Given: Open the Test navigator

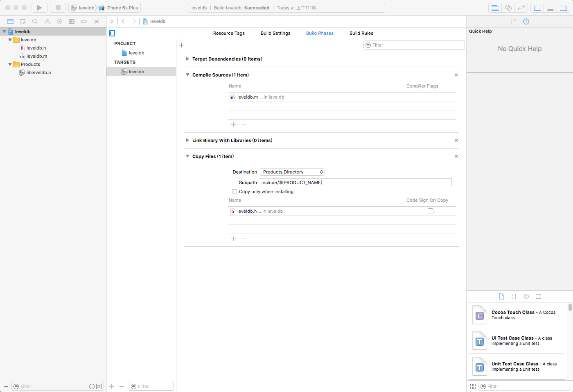Looking at the screenshot, I should coord(59,21).
